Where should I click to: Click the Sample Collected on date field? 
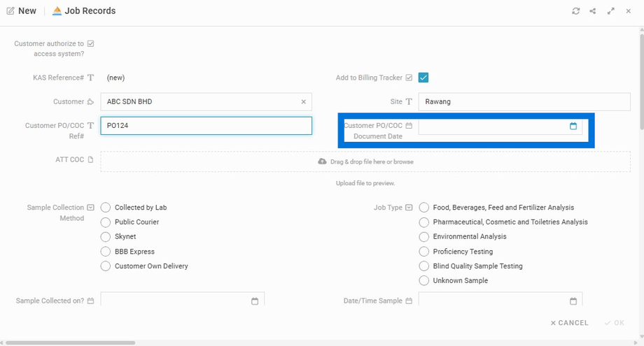pyautogui.click(x=183, y=299)
